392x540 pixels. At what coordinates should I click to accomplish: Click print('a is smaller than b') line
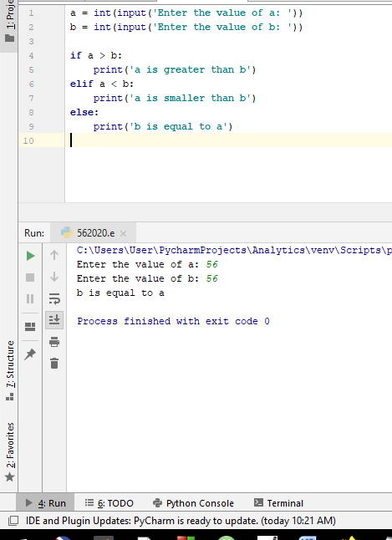tap(175, 98)
